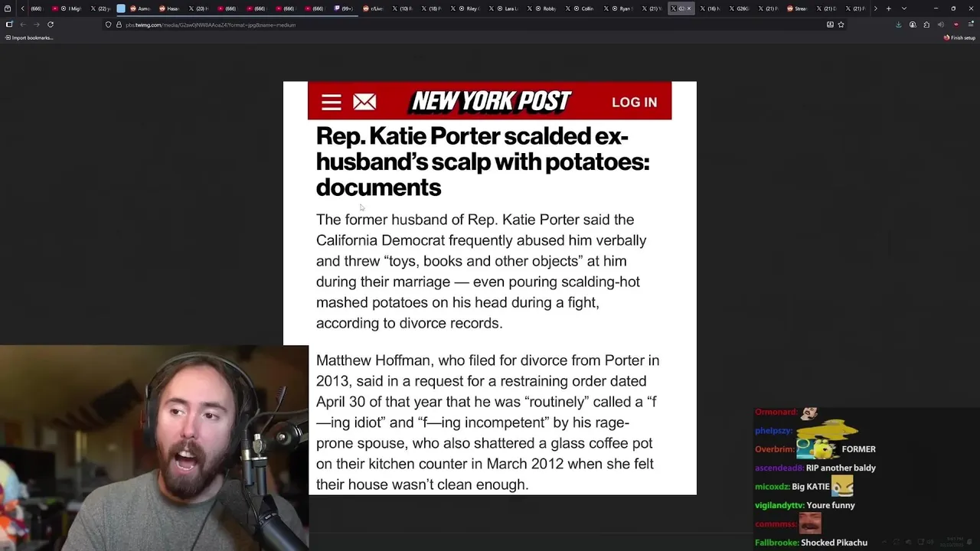Click the New York Post hamburger menu icon
Image resolution: width=980 pixels, height=551 pixels.
click(331, 102)
